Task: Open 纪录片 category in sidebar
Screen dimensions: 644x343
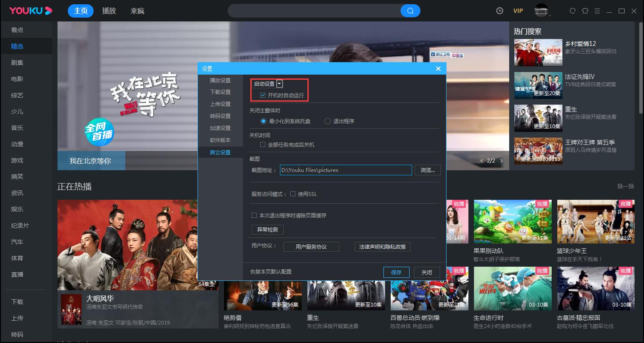Action: 20,226
